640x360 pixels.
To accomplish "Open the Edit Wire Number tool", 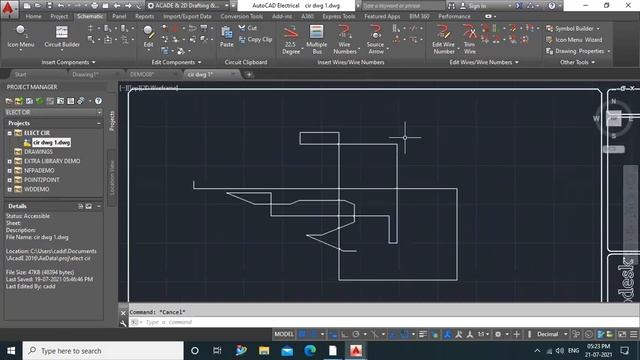I will pos(444,39).
